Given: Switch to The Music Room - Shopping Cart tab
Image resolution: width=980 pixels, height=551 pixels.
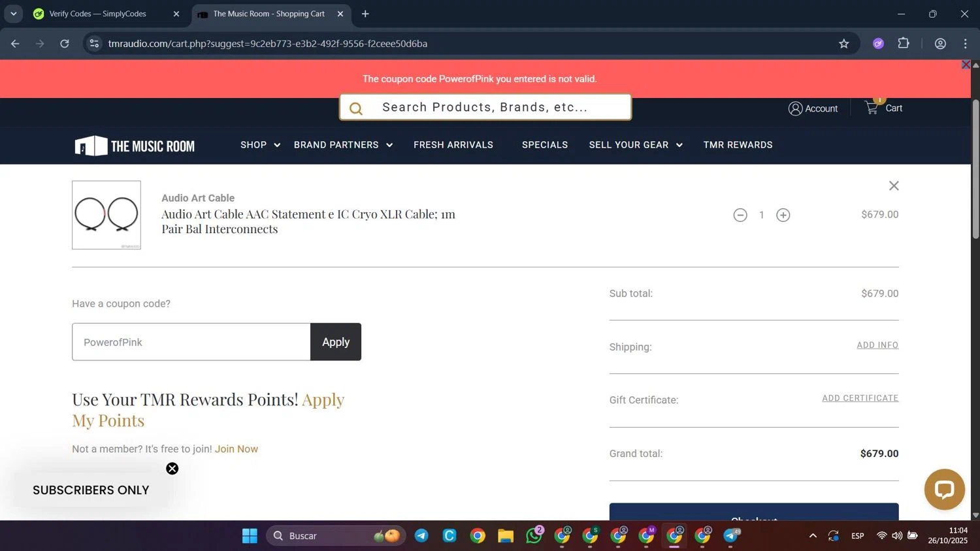Looking at the screenshot, I should [x=269, y=14].
